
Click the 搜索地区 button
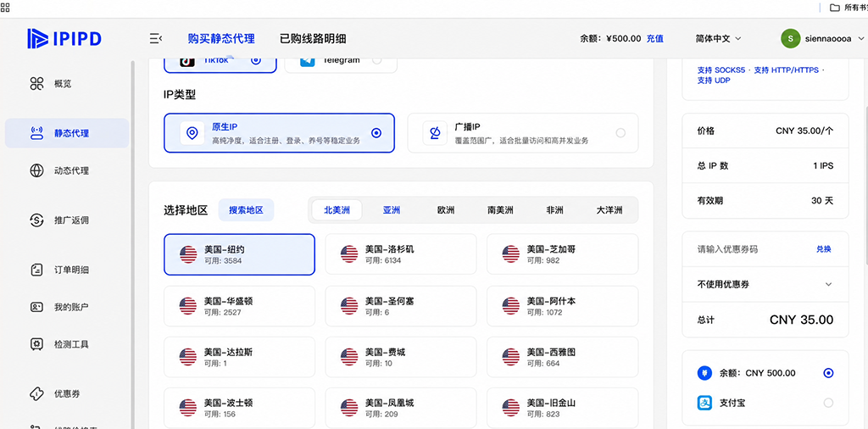tap(247, 210)
